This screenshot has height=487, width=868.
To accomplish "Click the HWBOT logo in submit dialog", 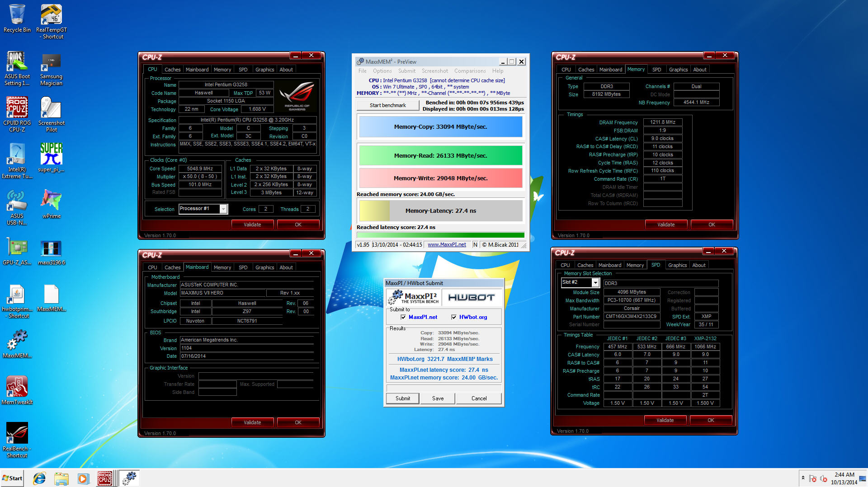I will tap(471, 297).
